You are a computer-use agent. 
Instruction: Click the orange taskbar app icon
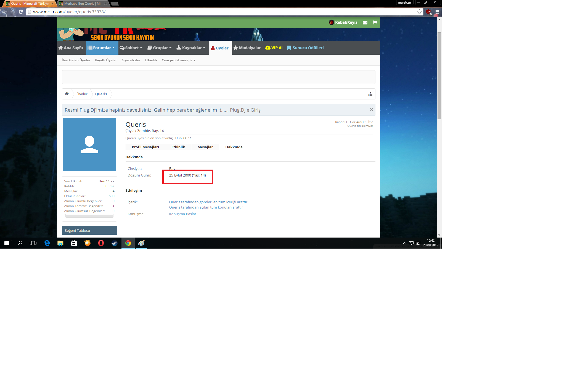[88, 243]
